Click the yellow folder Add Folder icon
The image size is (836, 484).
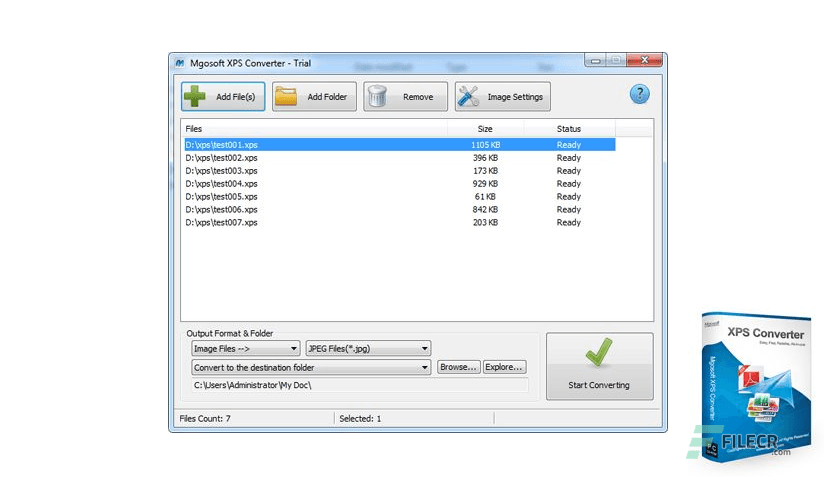[x=286, y=96]
